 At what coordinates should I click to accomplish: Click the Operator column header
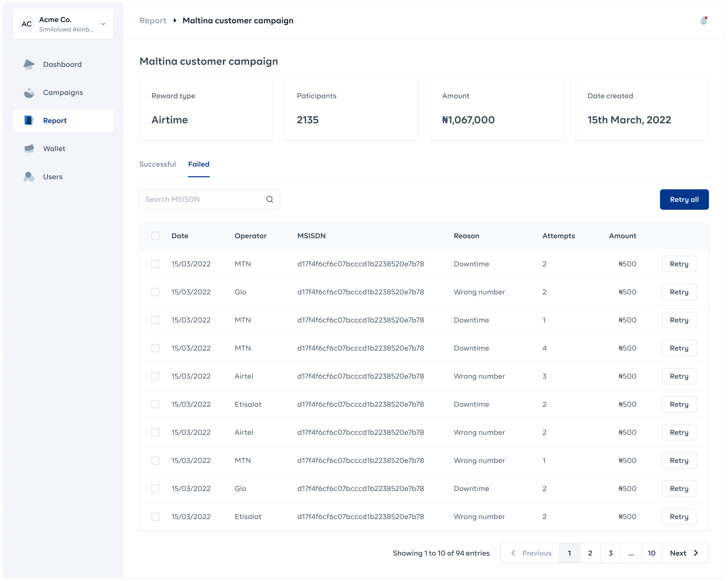tap(250, 236)
